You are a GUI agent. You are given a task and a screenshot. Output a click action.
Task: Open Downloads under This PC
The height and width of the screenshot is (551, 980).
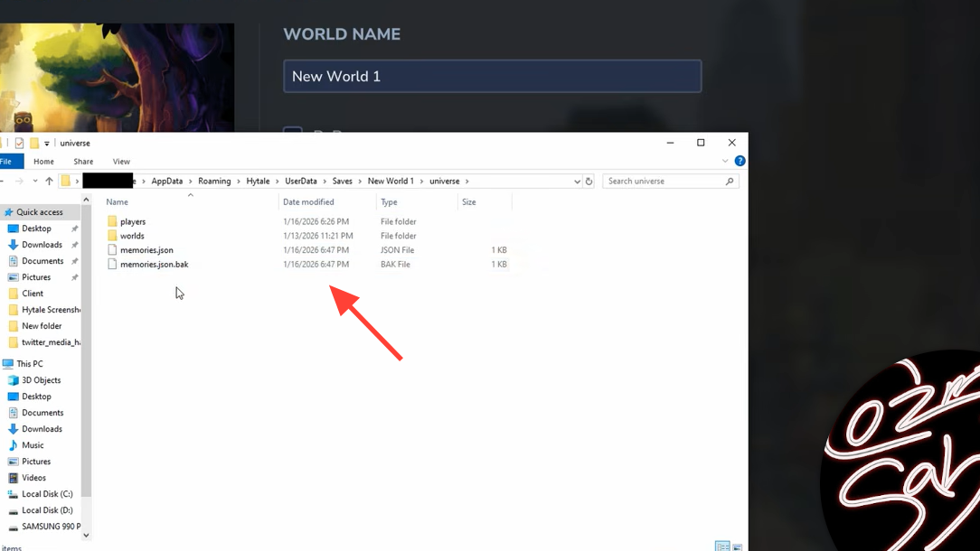point(42,429)
